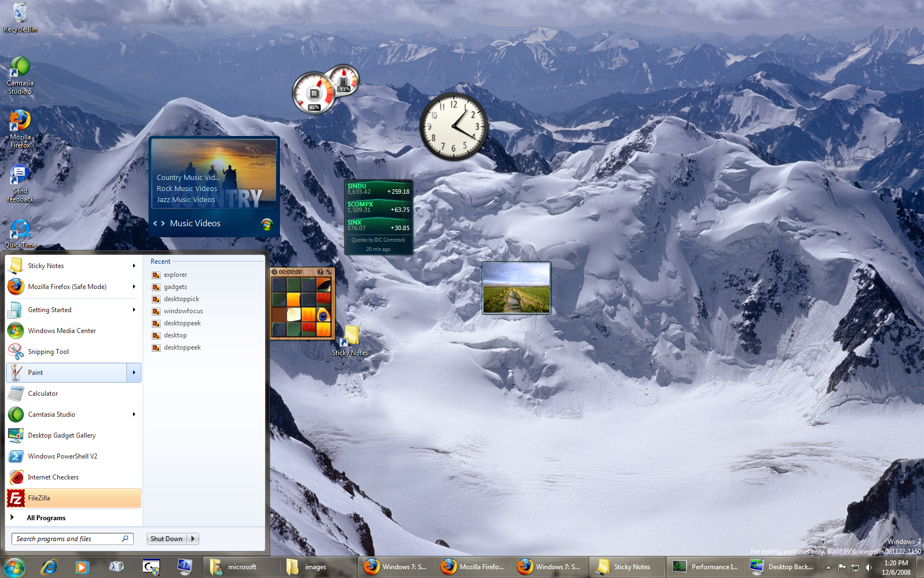Screen dimensions: 924x578
Task: Expand Getting Started jump list arrow
Action: tap(134, 310)
